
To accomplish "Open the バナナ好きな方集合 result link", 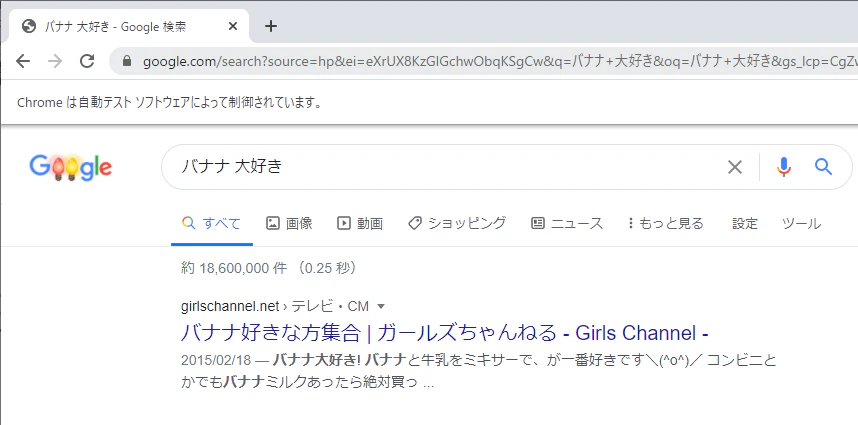I will pos(445,333).
